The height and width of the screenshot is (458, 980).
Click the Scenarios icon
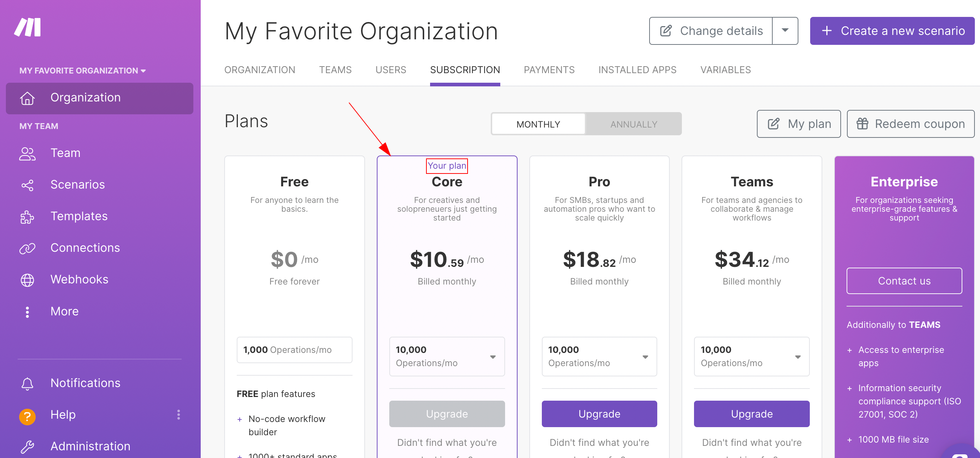tap(26, 185)
